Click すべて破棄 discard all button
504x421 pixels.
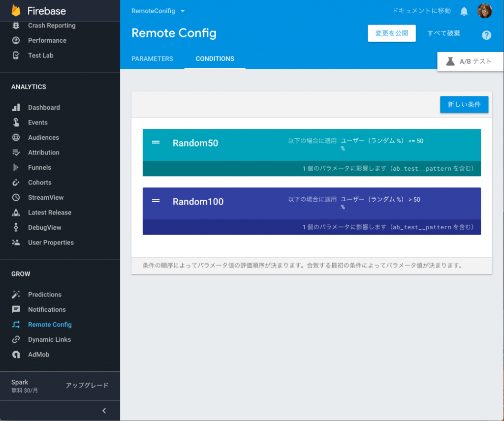tap(443, 33)
